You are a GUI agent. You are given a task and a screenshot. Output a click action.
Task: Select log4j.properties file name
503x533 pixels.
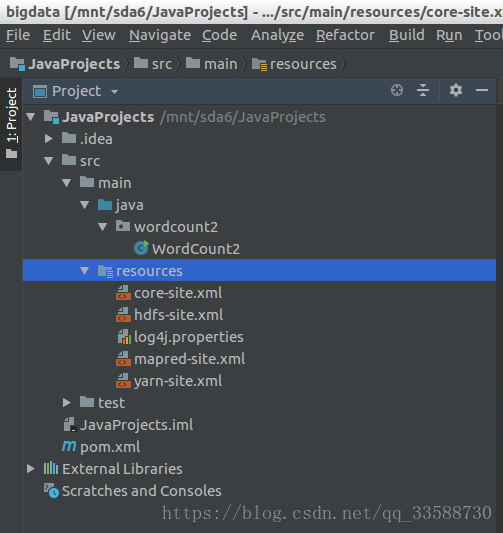189,337
